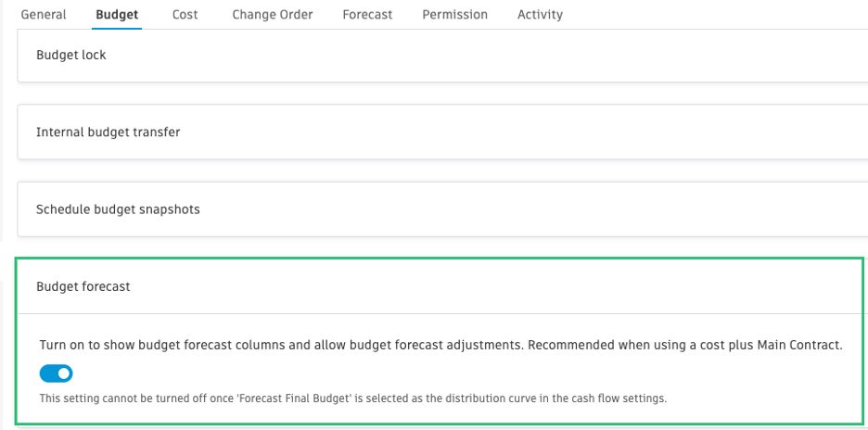This screenshot has width=868, height=430.
Task: Expand the Schedule budget snapshots section
Action: click(x=118, y=209)
